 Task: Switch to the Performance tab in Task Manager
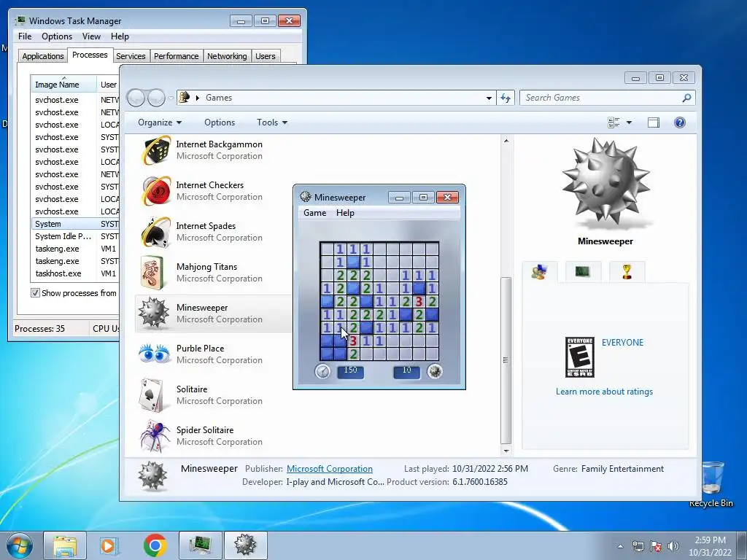177,56
